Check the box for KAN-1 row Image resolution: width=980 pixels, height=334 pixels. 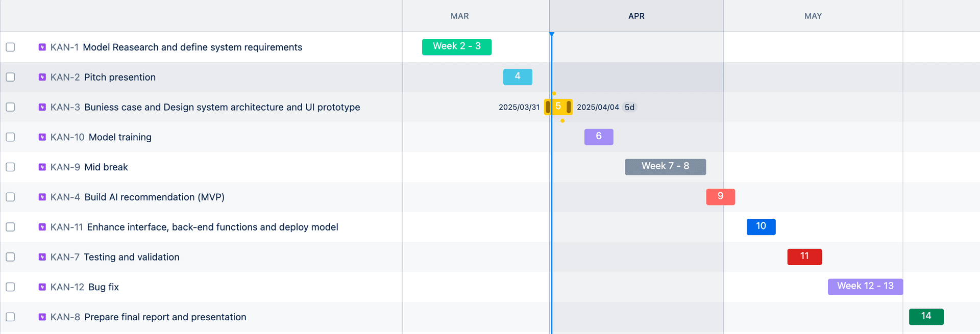(10, 47)
